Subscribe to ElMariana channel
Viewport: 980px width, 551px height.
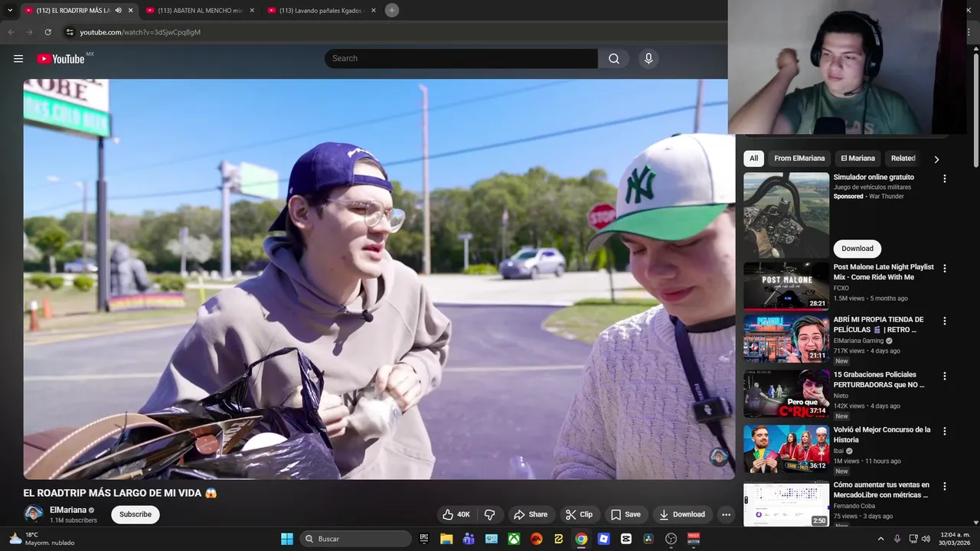point(136,514)
